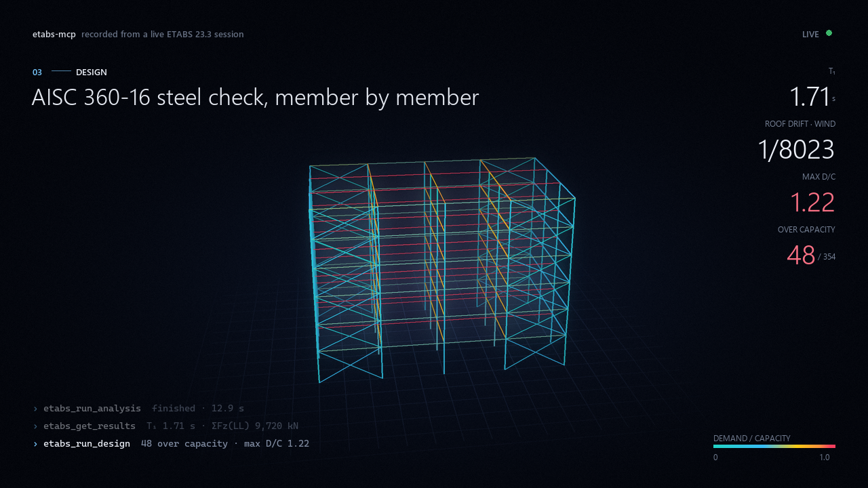Click the "etabs_run_design" command
868x488 pixels.
[87, 444]
